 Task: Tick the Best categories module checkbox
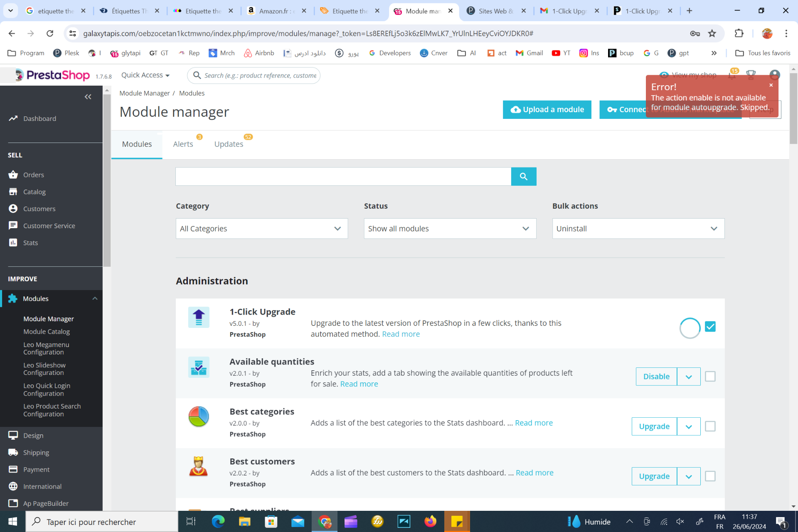point(710,426)
